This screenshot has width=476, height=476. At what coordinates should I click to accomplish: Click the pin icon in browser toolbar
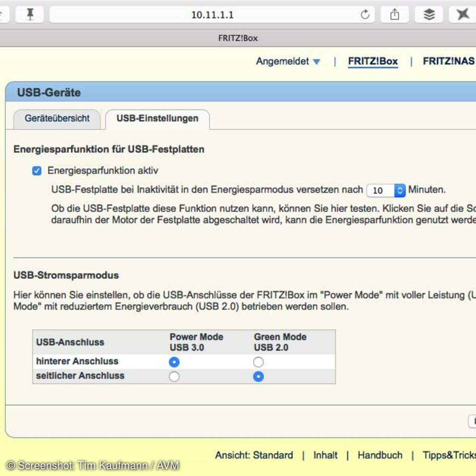[30, 15]
